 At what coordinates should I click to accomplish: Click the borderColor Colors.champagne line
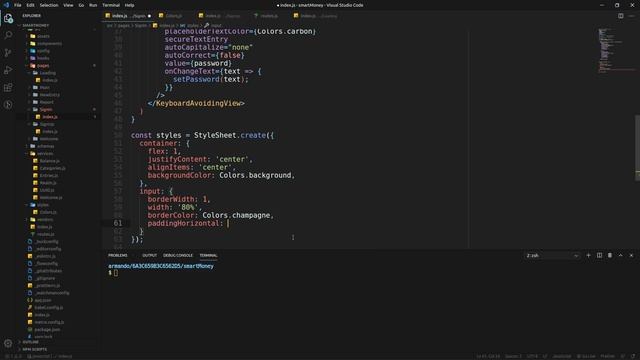[x=210, y=215]
